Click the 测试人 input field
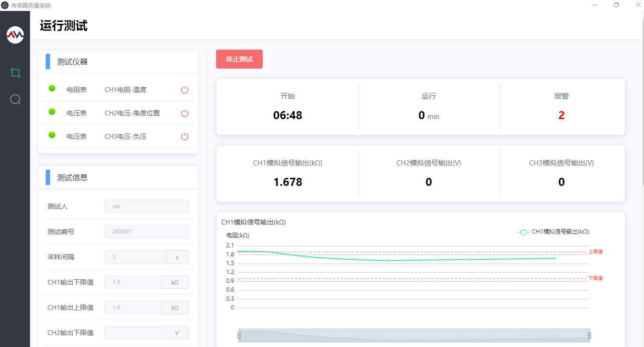The height and width of the screenshot is (347, 644). pyautogui.click(x=147, y=206)
